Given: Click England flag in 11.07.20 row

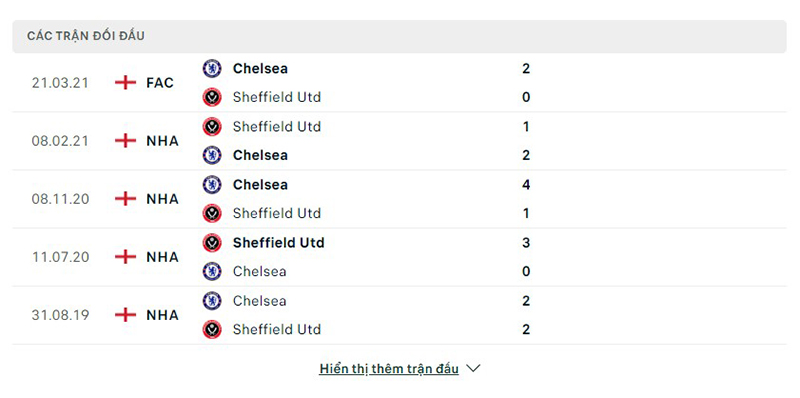Looking at the screenshot, I should 126,257.
